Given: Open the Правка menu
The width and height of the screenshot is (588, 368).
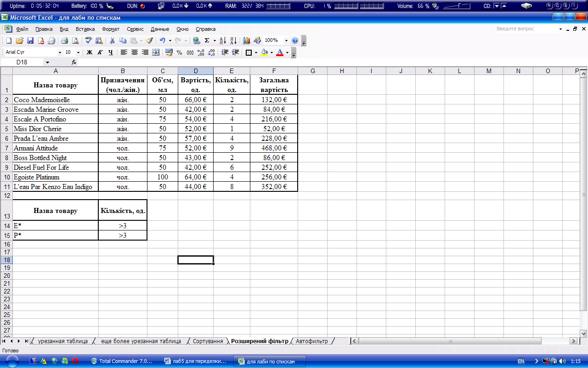Looking at the screenshot, I should tap(44, 29).
